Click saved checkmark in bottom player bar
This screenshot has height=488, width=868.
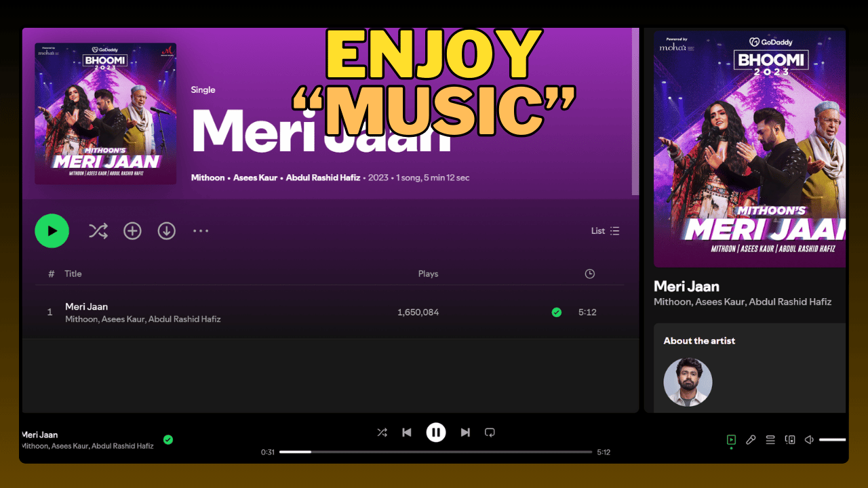[x=168, y=440]
